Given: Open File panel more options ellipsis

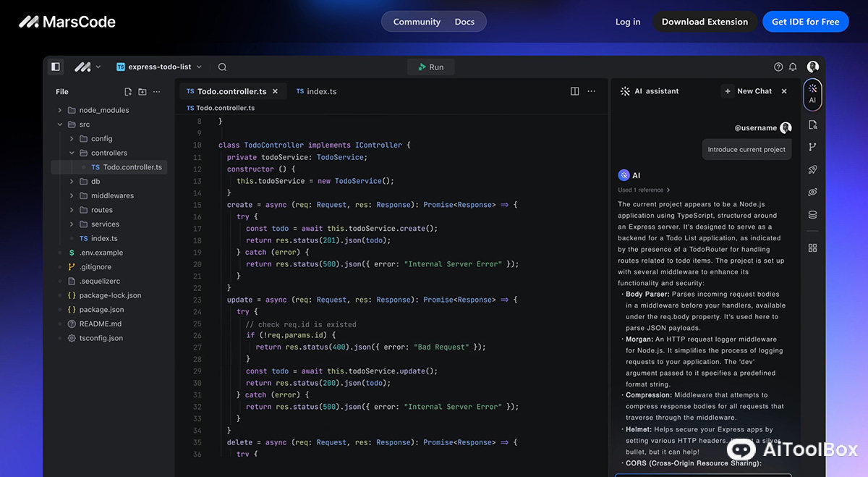Looking at the screenshot, I should click(x=157, y=92).
